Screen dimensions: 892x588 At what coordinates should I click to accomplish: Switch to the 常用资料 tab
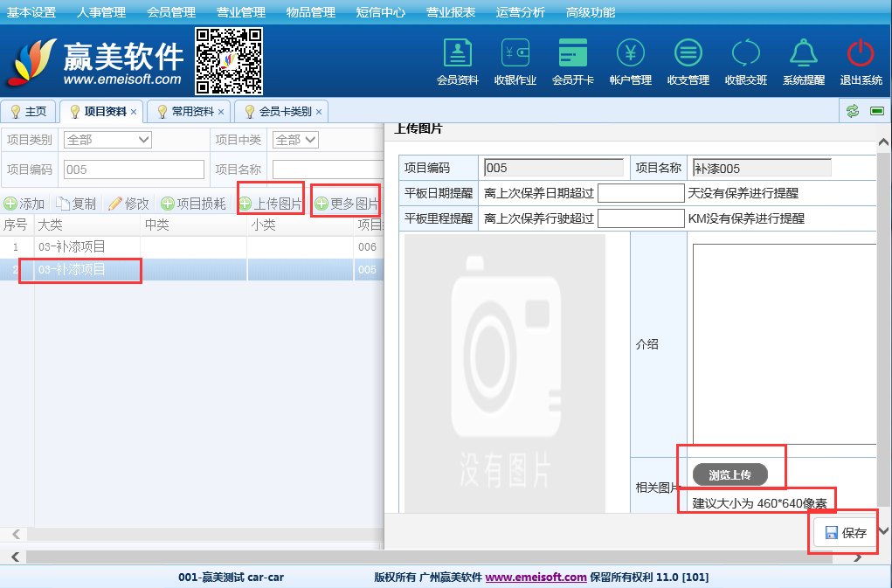[192, 112]
